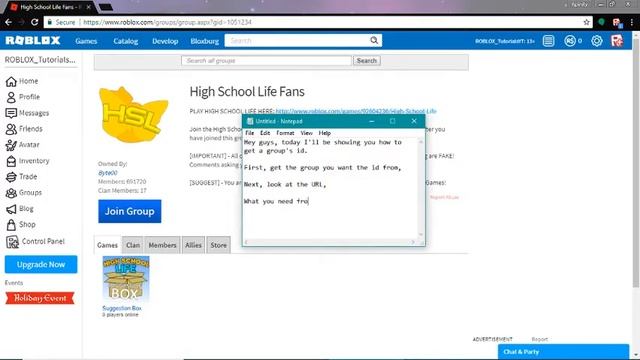Screen dimensions: 640x360
Task: Switch to the Store tab
Action: (x=218, y=245)
